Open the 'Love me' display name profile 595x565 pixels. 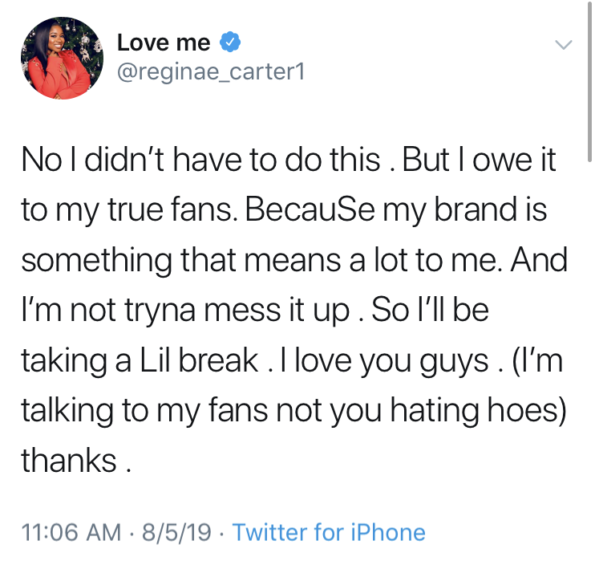(164, 42)
